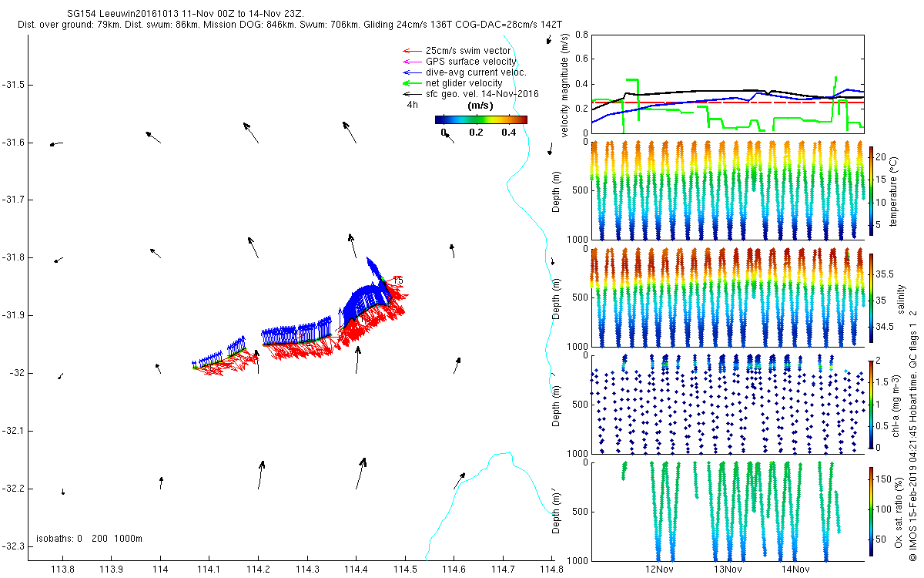The height and width of the screenshot is (578, 924).
Task: Click the '114.3' longitude tick label
Action: pyautogui.click(x=307, y=570)
